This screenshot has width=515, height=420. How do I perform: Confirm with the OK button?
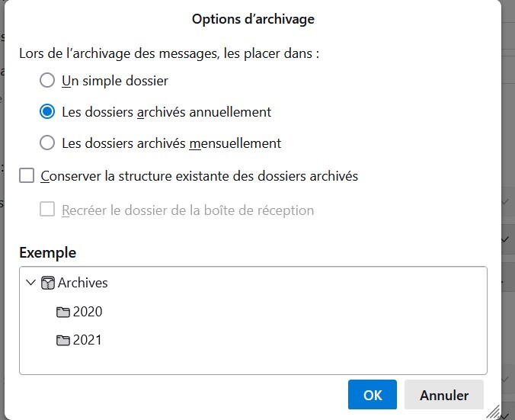(x=373, y=395)
